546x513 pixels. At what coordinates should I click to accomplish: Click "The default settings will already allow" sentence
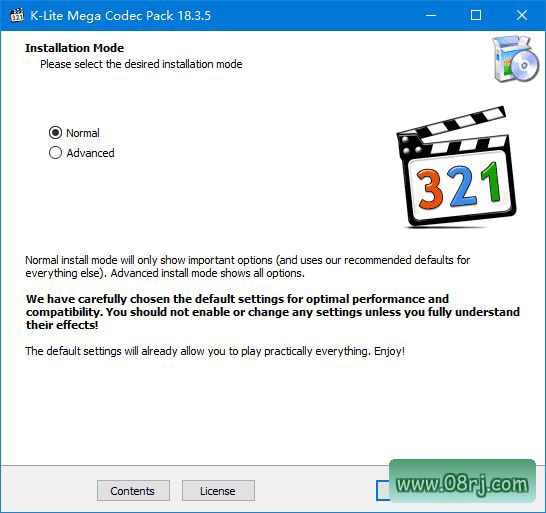(215, 351)
